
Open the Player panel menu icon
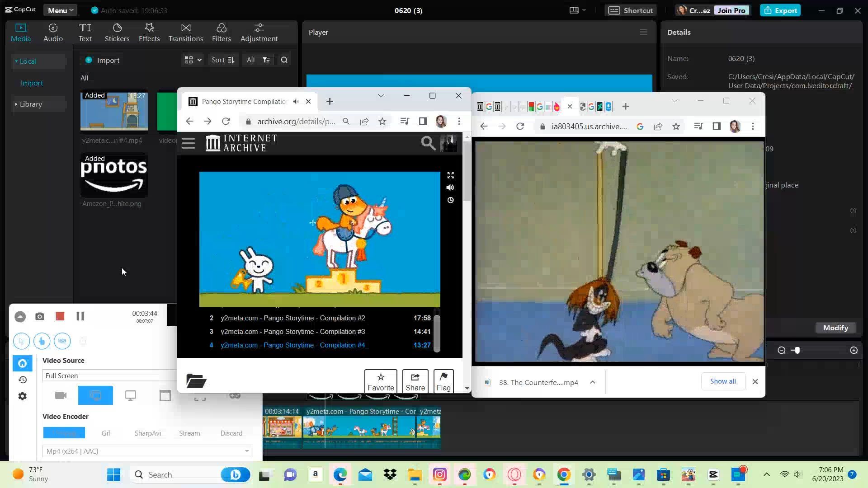coord(644,32)
